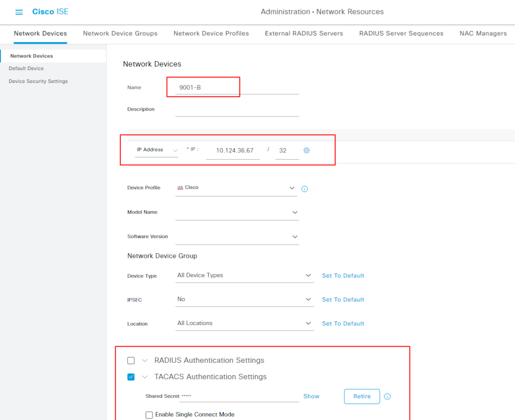Click the Cisco ISE logo

click(50, 12)
